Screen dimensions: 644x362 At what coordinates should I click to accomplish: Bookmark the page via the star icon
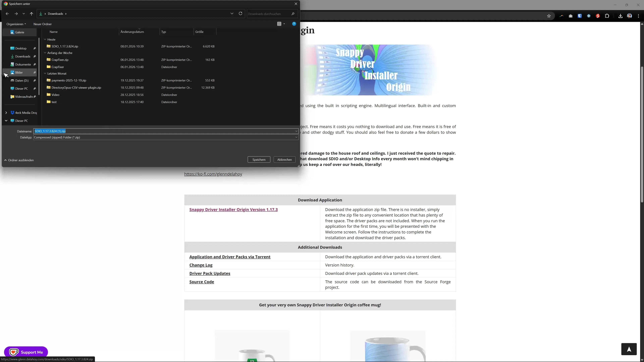point(549,16)
